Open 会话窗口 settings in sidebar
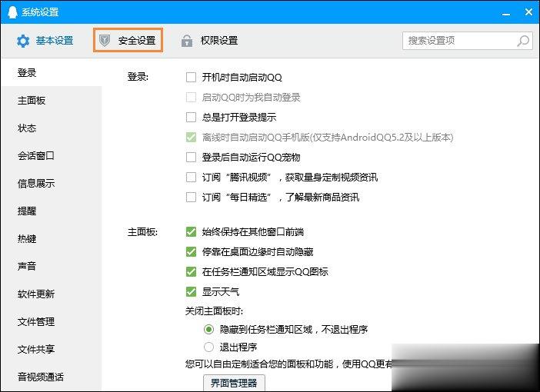Image resolution: width=540 pixels, height=392 pixels. [52, 155]
